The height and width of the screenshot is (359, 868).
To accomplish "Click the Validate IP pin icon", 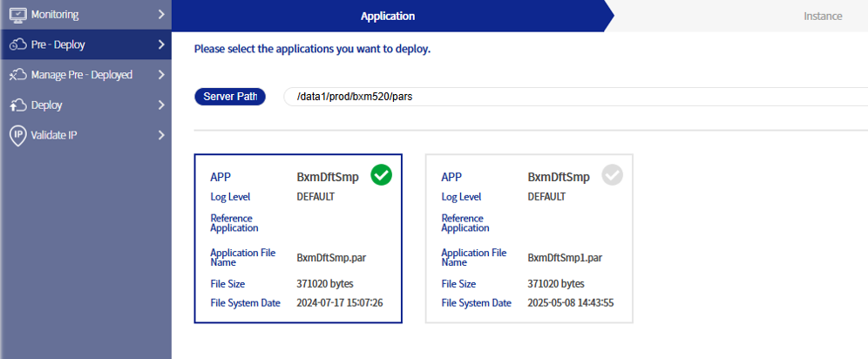I will click(x=17, y=135).
